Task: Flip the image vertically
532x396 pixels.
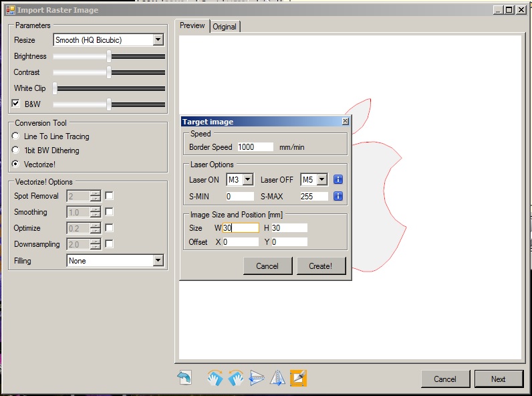Action: (257, 379)
